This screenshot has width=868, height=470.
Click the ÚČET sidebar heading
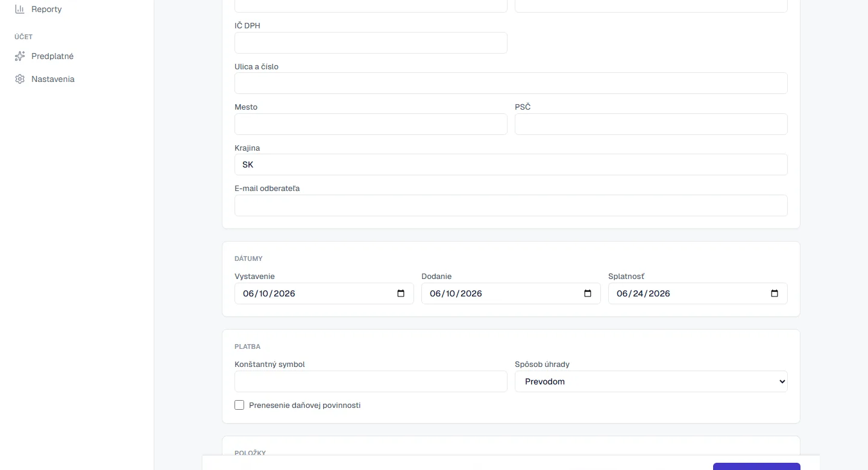pyautogui.click(x=24, y=37)
